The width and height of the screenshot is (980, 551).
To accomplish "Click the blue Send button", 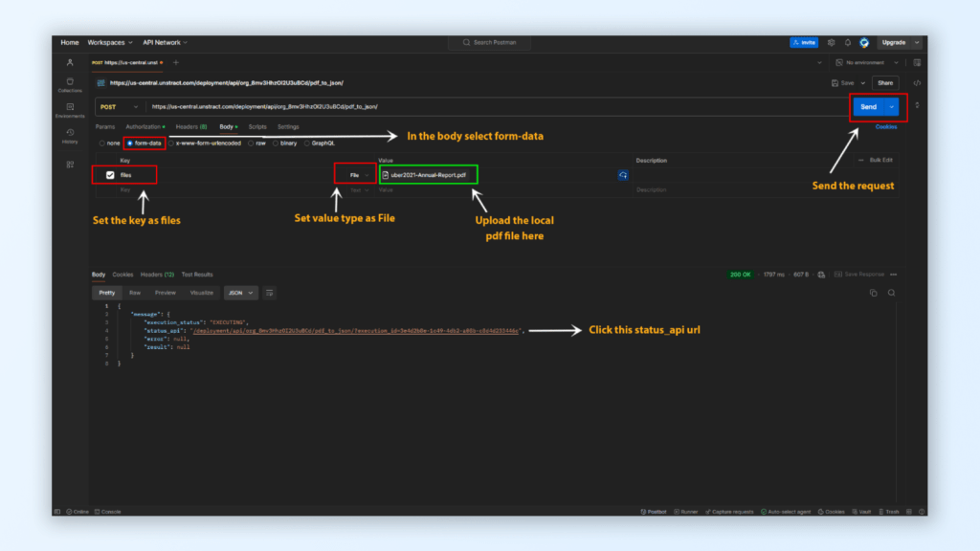I will 869,107.
